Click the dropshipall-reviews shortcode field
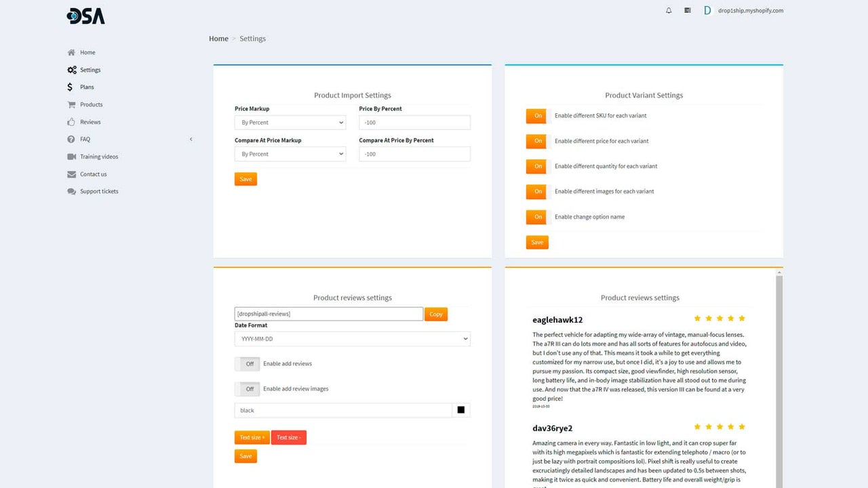Image resolution: width=868 pixels, height=488 pixels. (x=329, y=314)
